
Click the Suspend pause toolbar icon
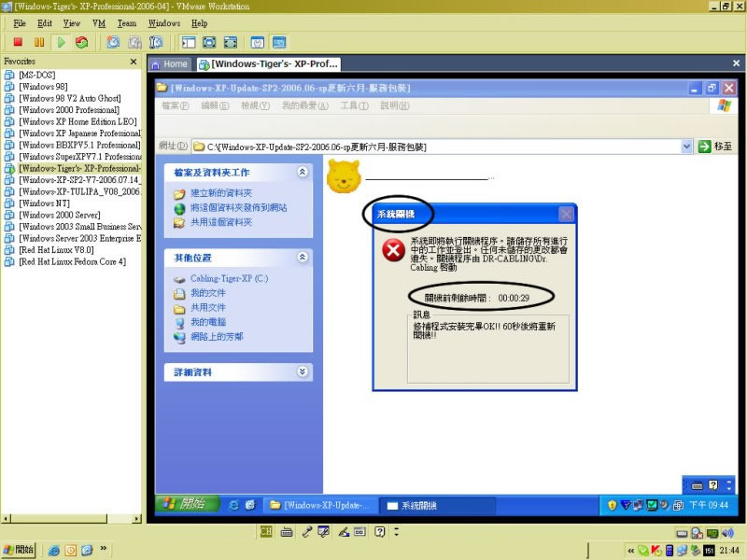[39, 42]
